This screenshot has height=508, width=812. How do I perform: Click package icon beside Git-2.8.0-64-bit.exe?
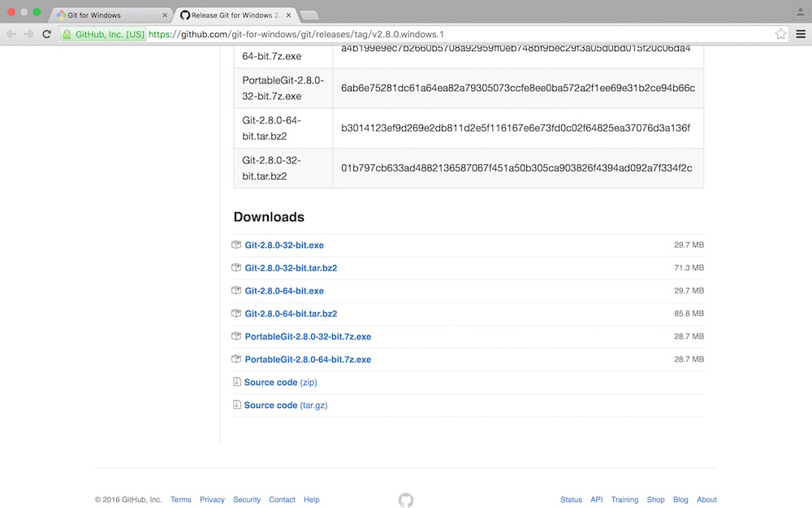(236, 290)
